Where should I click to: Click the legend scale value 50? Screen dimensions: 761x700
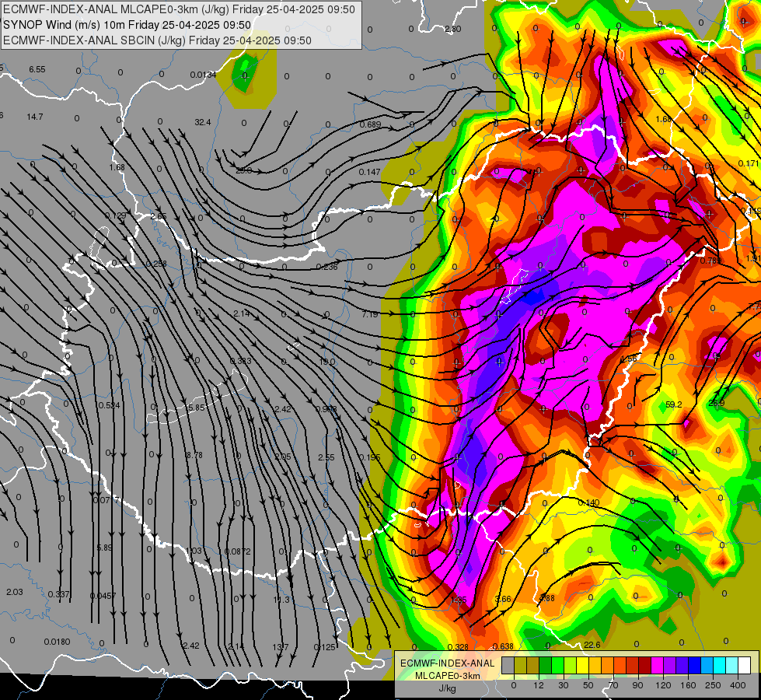coord(588,685)
